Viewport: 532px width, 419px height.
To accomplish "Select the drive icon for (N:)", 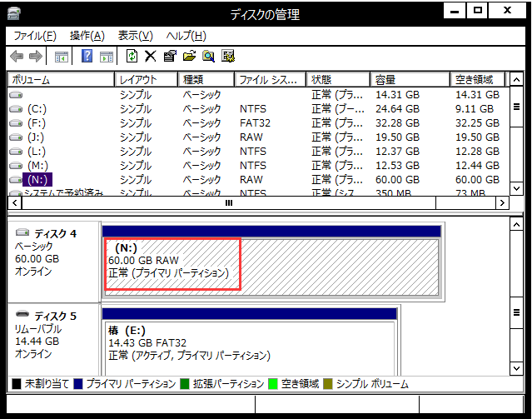I will pyautogui.click(x=16, y=180).
